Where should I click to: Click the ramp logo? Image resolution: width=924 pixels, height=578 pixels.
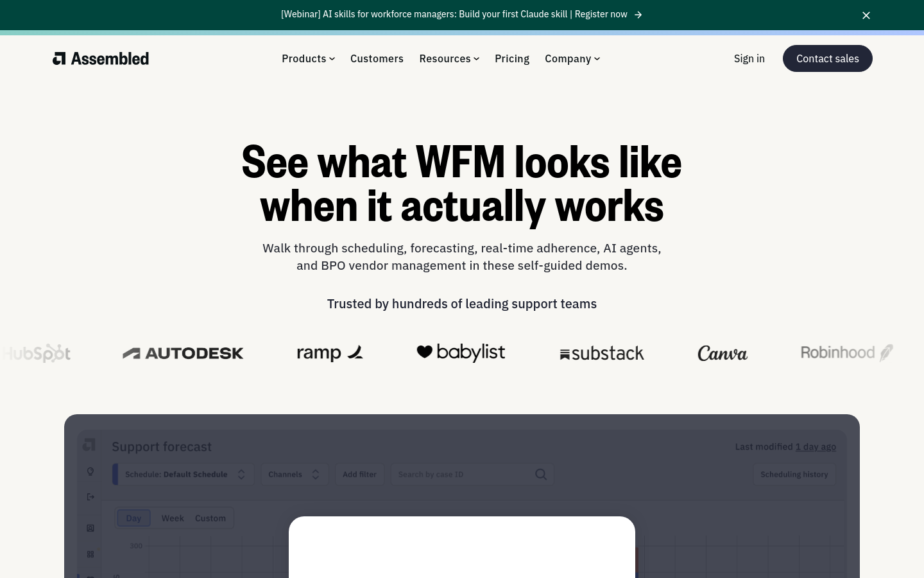[x=330, y=353]
